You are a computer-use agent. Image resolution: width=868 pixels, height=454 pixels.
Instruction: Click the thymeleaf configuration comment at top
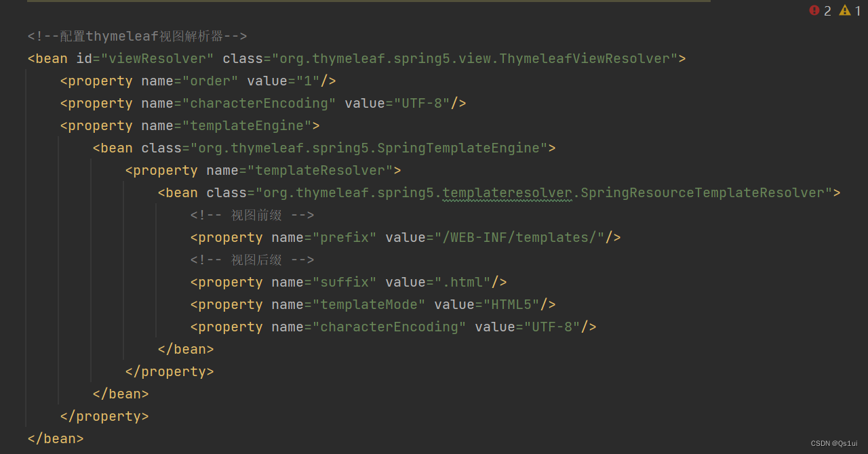136,35
